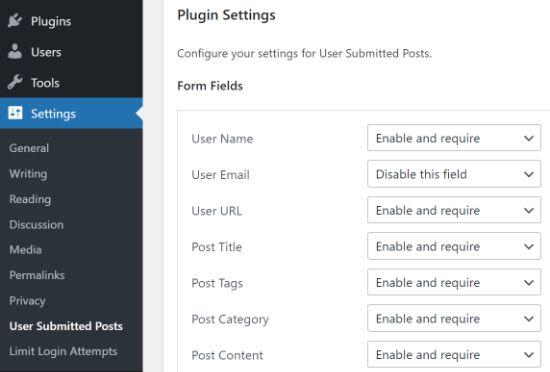Open Reading settings page
The width and height of the screenshot is (550, 372).
click(30, 199)
